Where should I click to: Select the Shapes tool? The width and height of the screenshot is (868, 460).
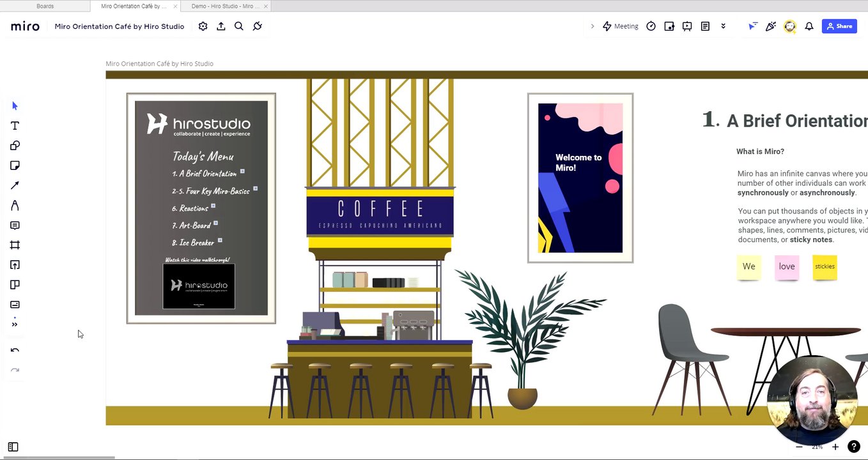15,146
